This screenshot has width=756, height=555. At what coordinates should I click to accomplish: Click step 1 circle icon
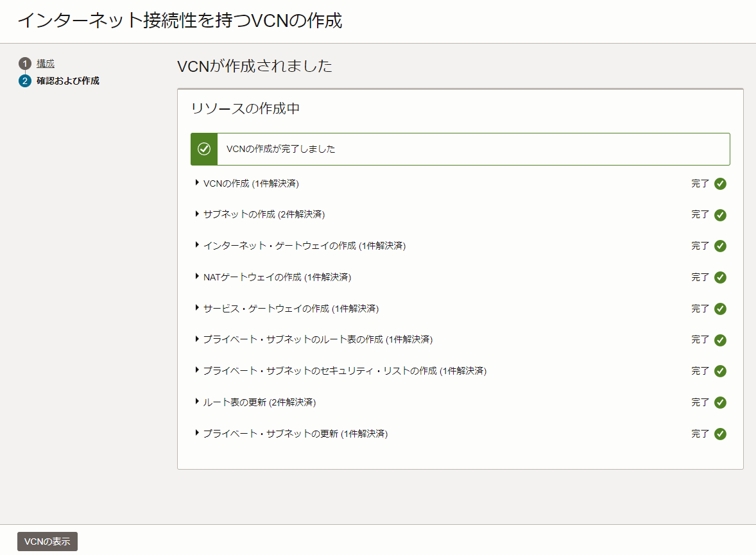(25, 64)
